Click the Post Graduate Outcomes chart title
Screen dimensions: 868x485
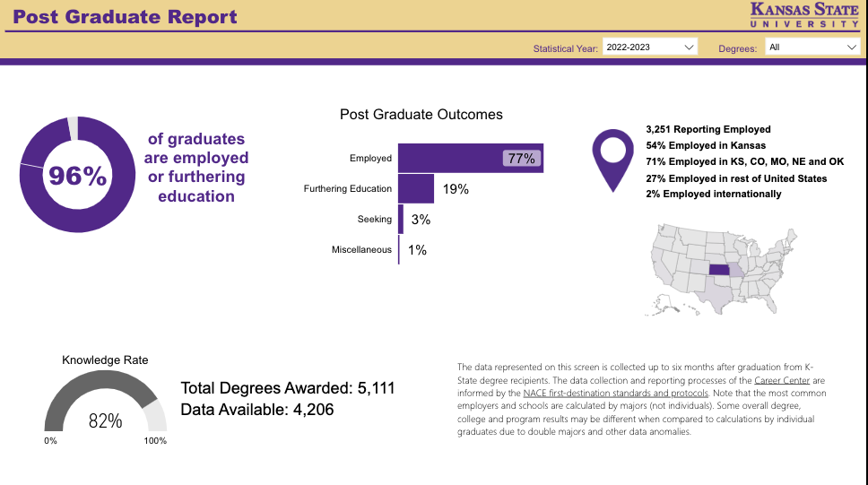(x=421, y=115)
